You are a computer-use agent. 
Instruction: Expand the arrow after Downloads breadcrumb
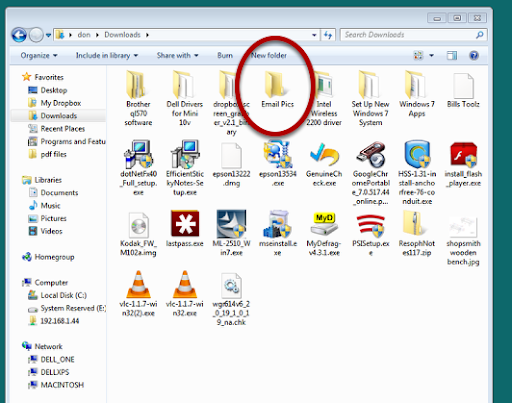(x=147, y=35)
